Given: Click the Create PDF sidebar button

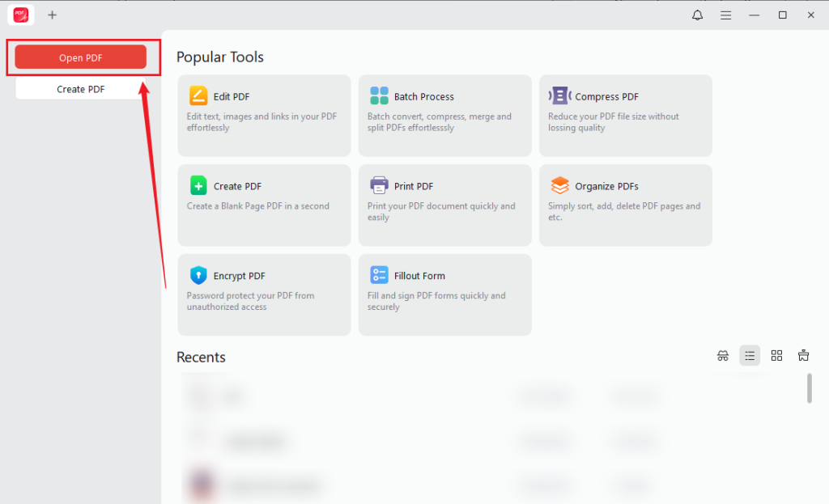Looking at the screenshot, I should click(x=80, y=89).
